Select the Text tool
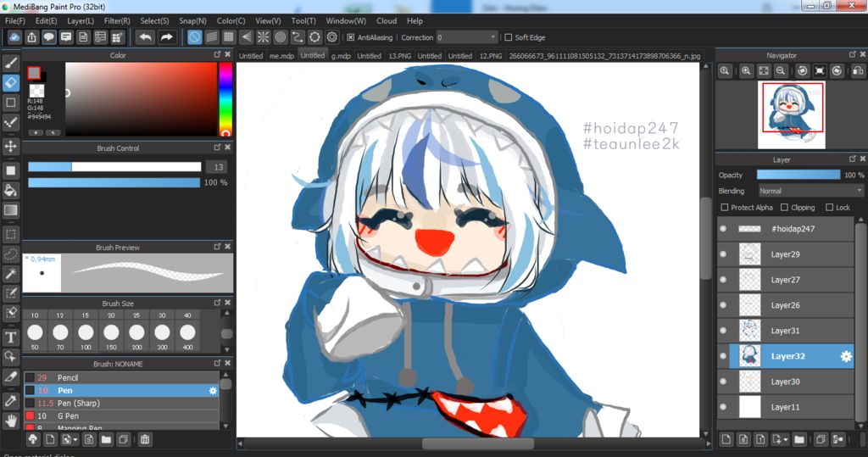The height and width of the screenshot is (457, 868). [x=10, y=337]
